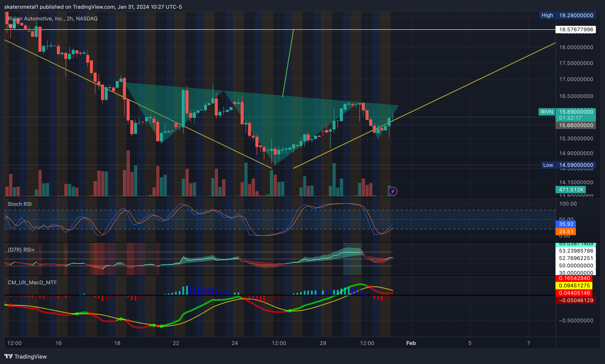Click the (D7R) RSI+ indicator label

point(21,250)
